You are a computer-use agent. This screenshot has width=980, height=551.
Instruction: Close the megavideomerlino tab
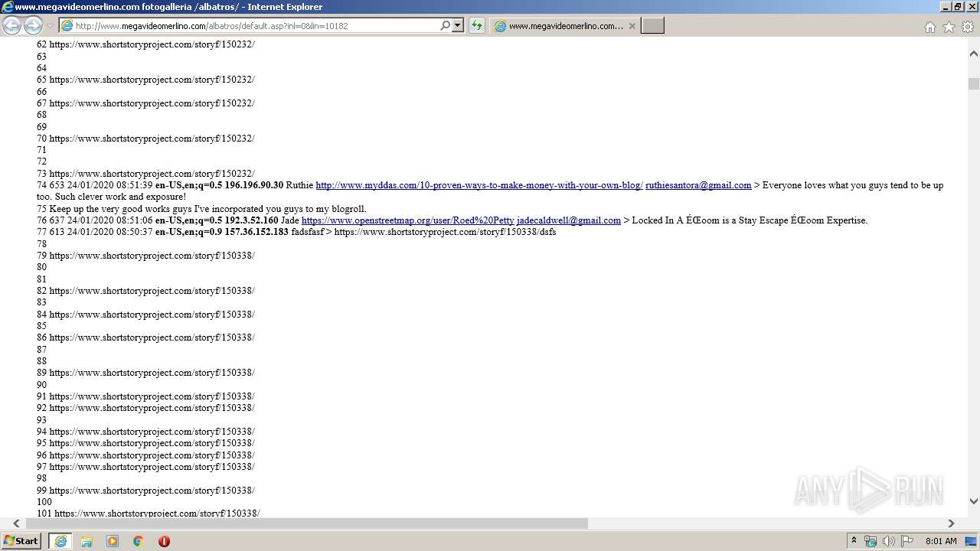click(x=632, y=26)
